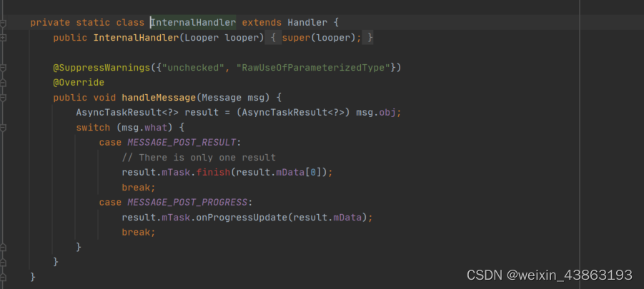Collapse the InternalHandler class fold marker in gutter
The width and height of the screenshot is (644, 289).
pyautogui.click(x=2, y=23)
